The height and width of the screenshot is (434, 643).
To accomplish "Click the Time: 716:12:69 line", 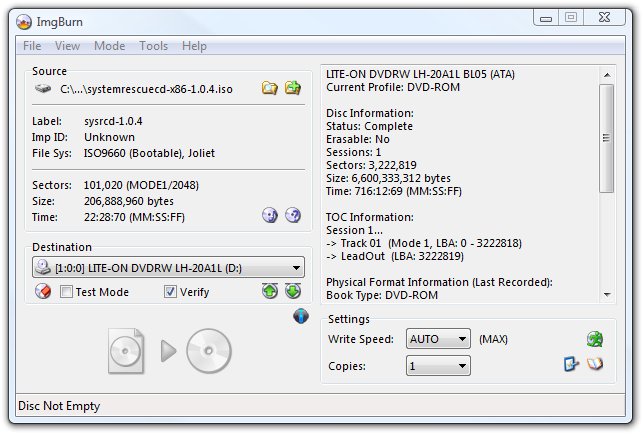I will click(394, 192).
